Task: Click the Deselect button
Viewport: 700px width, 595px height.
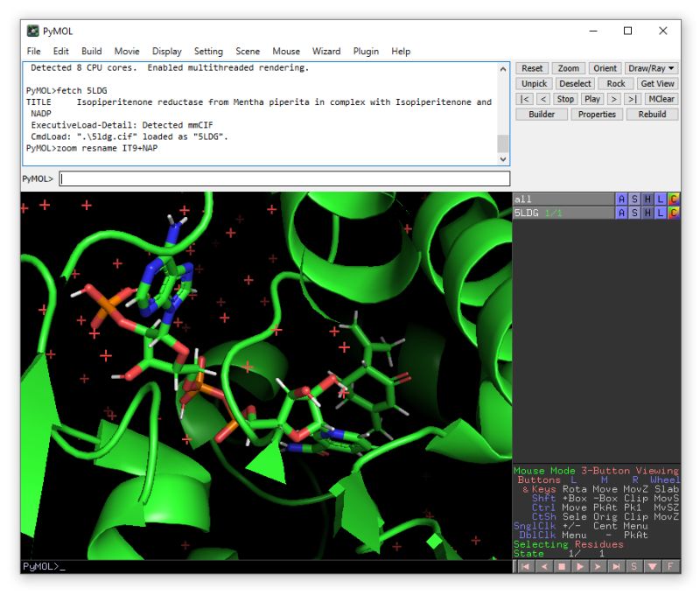Action: [x=575, y=83]
